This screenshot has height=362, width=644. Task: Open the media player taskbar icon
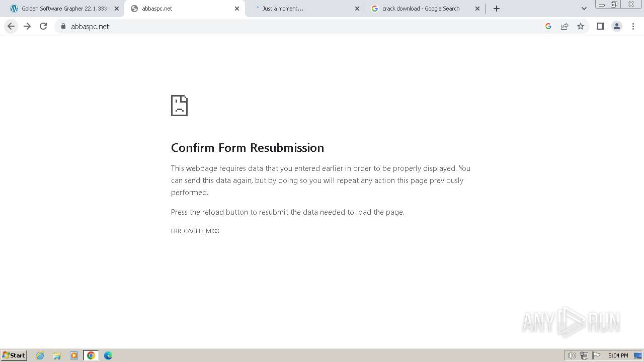[x=74, y=355]
